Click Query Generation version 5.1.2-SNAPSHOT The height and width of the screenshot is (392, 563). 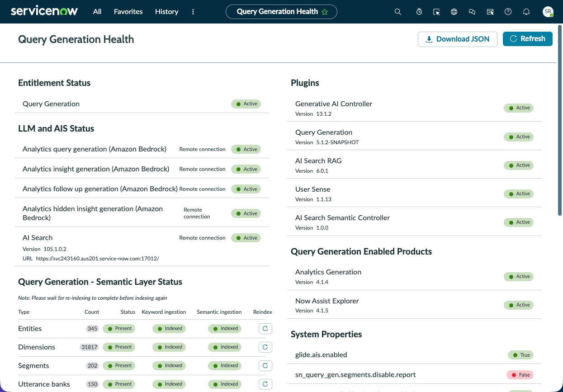[x=338, y=142]
